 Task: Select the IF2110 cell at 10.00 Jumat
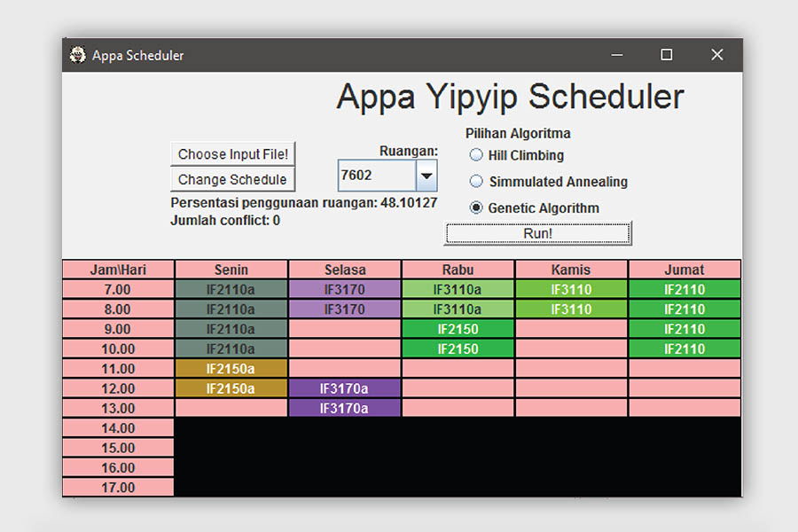pos(685,348)
